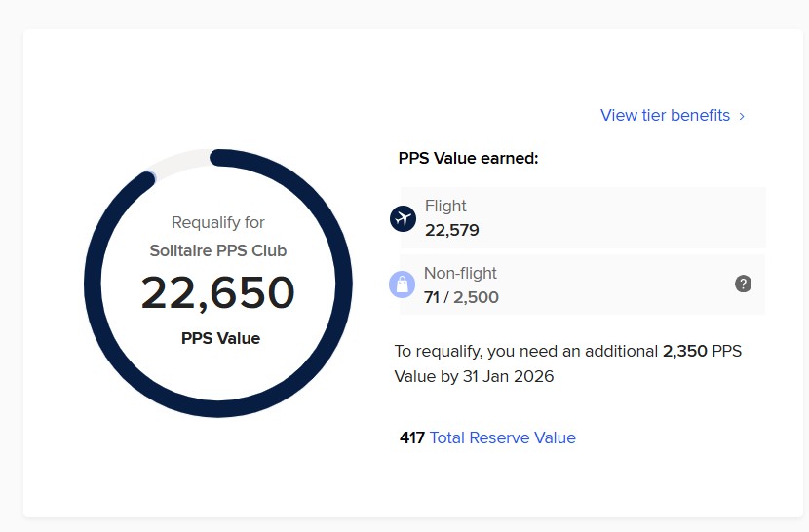
Task: Click the Flight label text
Action: point(445,206)
